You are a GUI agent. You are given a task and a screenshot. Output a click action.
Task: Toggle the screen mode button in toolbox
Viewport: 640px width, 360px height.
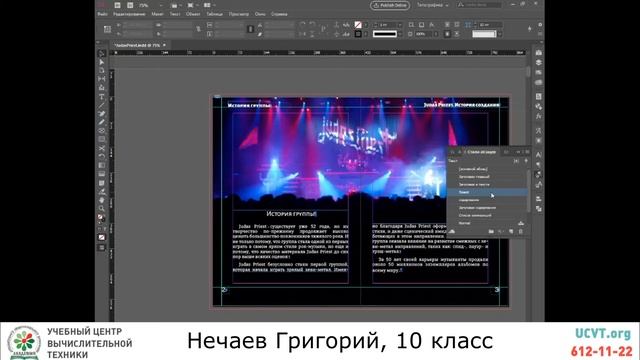click(102, 247)
